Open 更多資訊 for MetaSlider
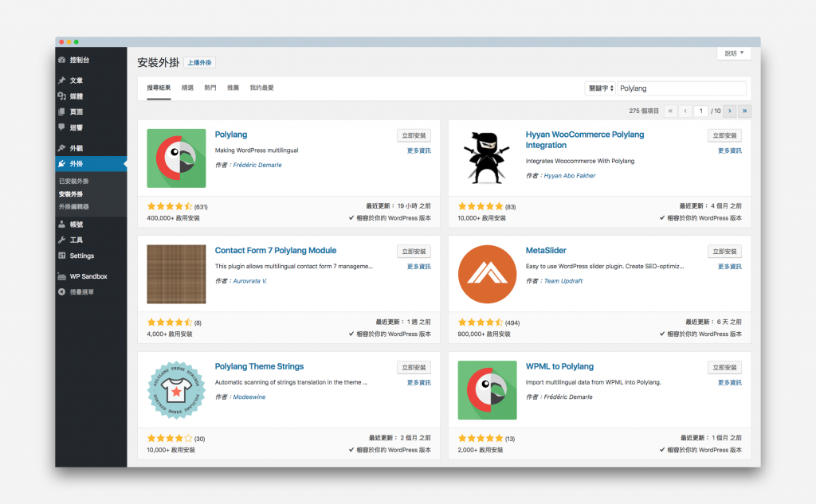Image resolution: width=816 pixels, height=504 pixels. (x=730, y=267)
